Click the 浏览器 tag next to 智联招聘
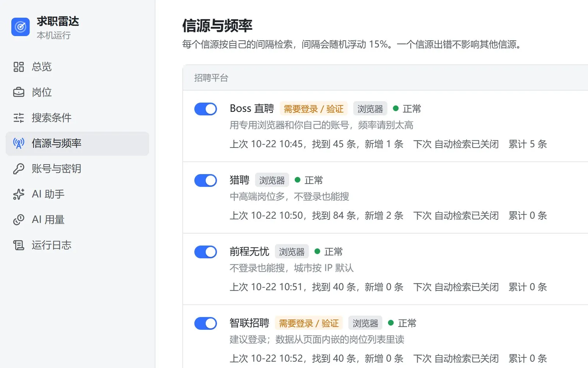 [365, 323]
